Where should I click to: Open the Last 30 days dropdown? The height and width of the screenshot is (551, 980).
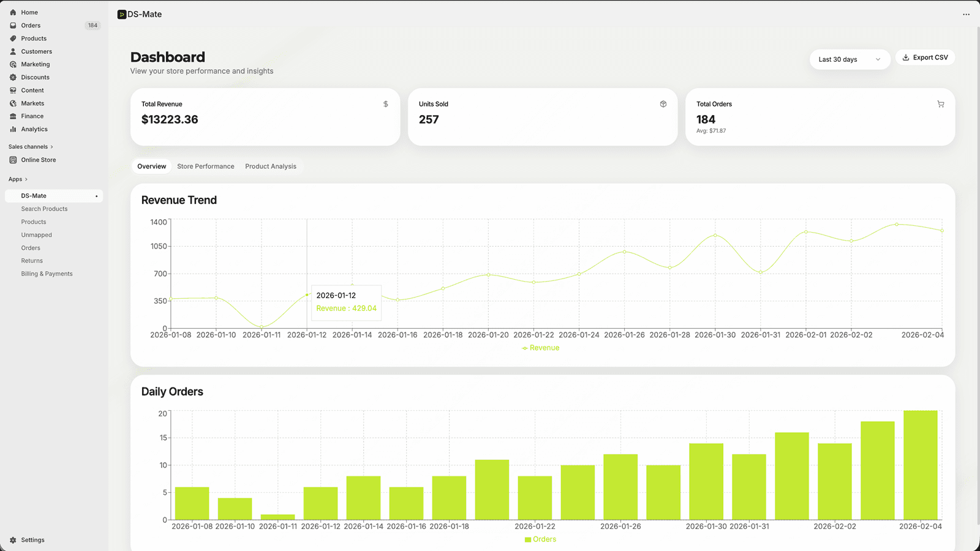coord(850,59)
